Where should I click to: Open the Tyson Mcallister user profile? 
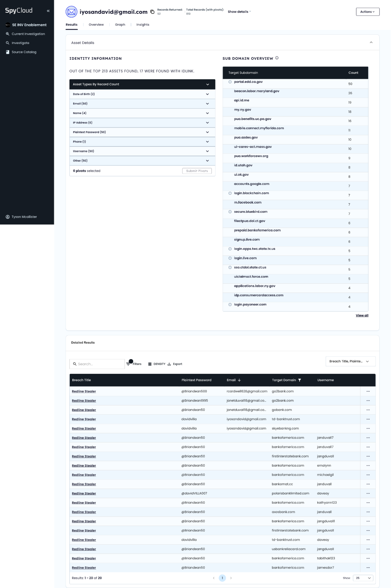click(x=21, y=217)
